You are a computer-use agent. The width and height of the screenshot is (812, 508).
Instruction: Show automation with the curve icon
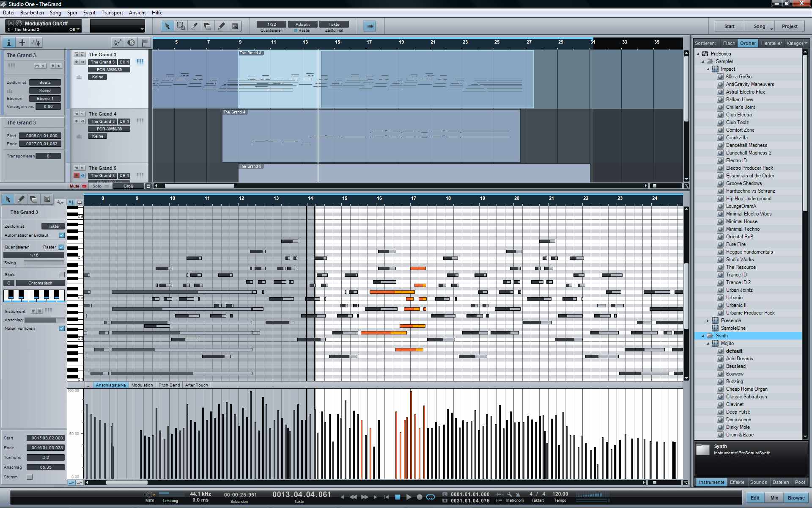coord(118,42)
